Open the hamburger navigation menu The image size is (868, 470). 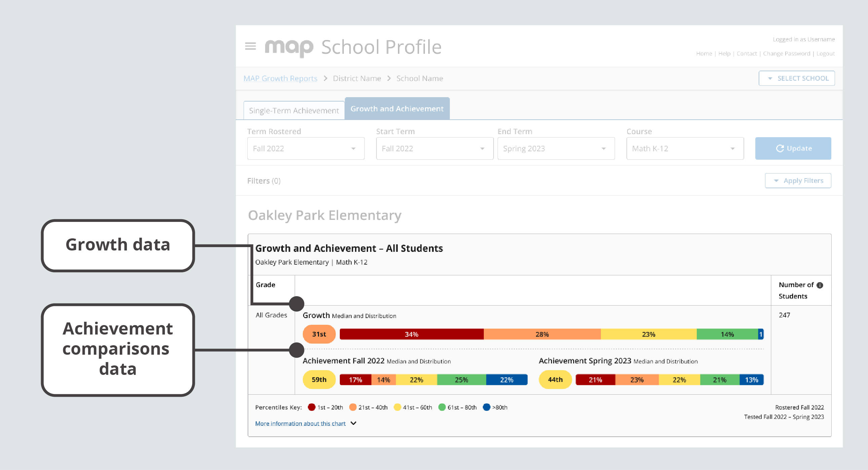point(251,46)
